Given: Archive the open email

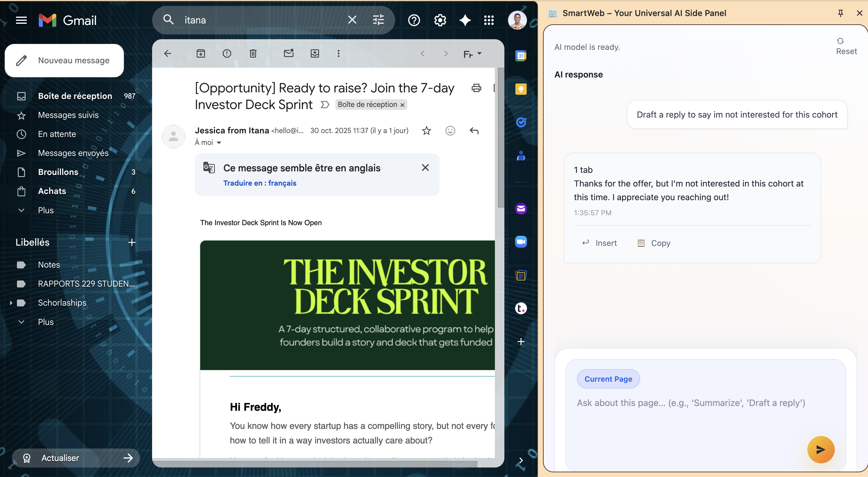Looking at the screenshot, I should click(x=201, y=53).
